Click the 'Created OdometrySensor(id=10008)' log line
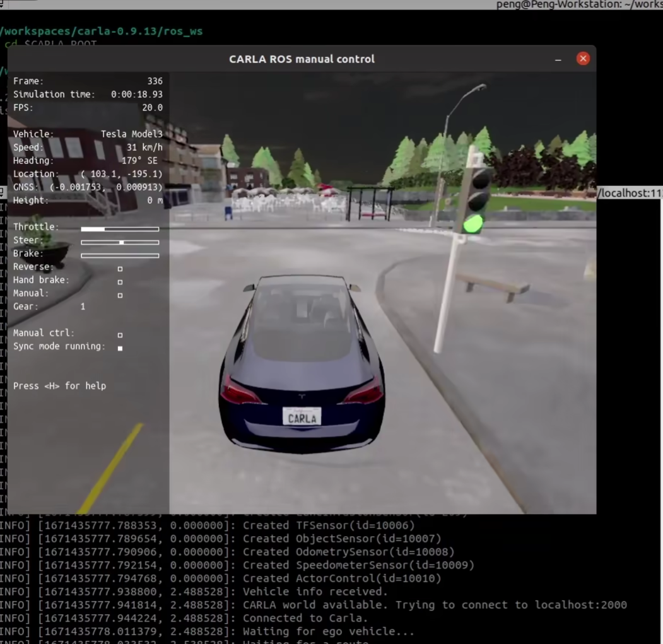 coord(227,552)
